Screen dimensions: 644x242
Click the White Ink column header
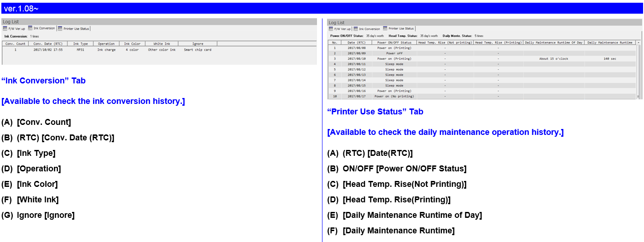click(x=161, y=44)
